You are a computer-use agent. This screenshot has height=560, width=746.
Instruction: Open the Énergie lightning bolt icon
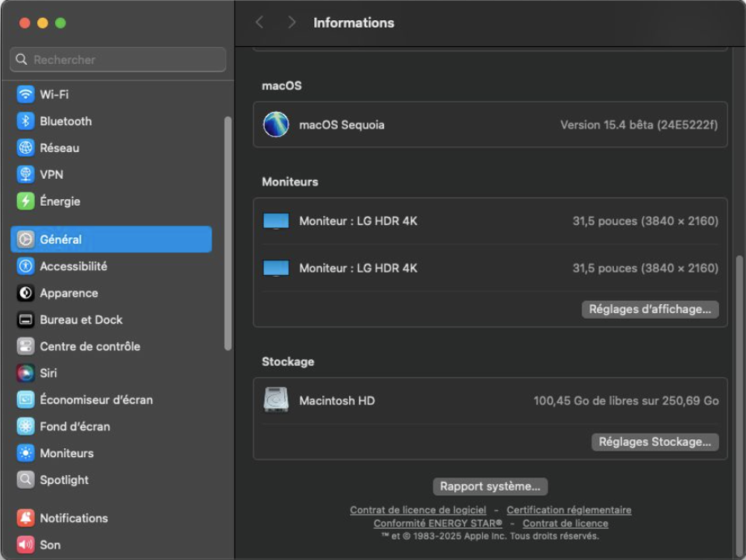[x=25, y=201]
